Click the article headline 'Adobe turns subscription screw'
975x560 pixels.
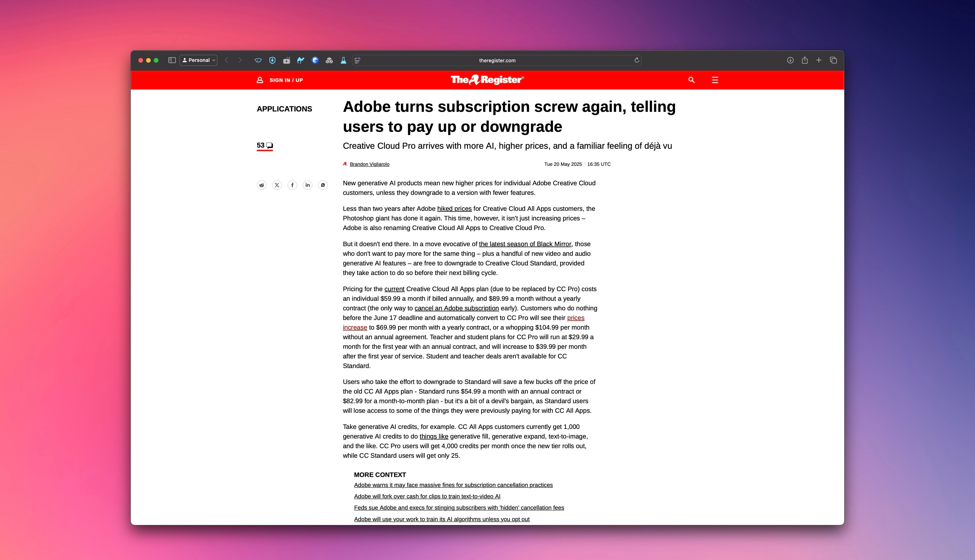509,116
